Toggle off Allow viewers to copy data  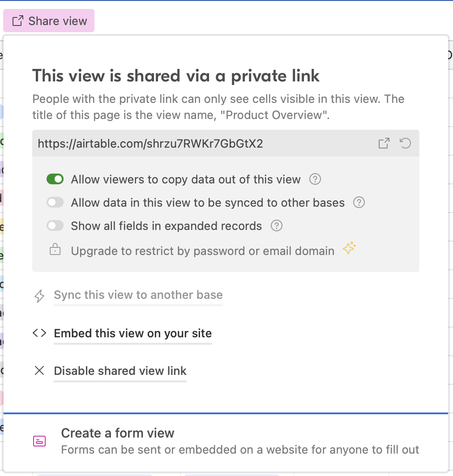[x=55, y=179]
